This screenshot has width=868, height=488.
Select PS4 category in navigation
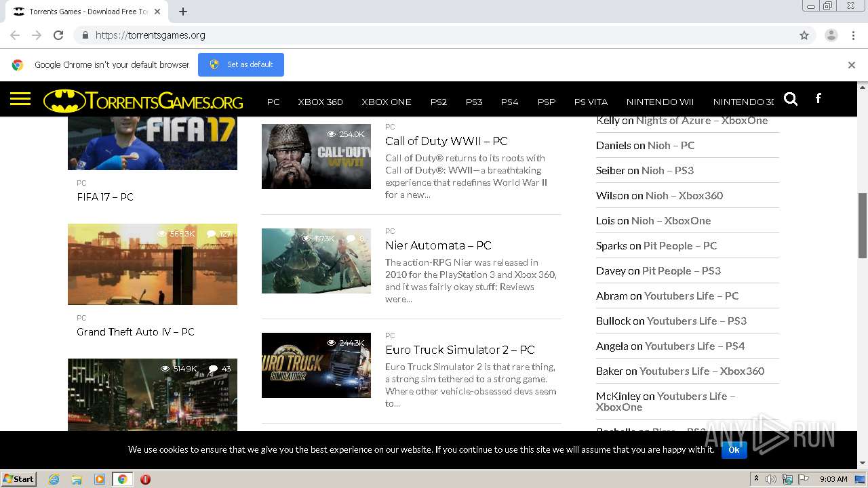coord(509,102)
